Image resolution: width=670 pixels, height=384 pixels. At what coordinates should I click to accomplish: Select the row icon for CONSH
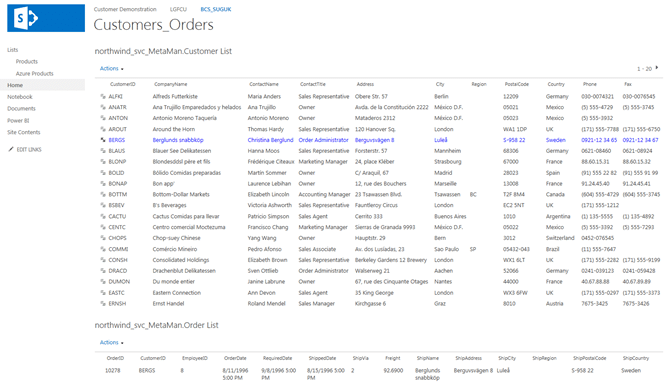(x=103, y=260)
